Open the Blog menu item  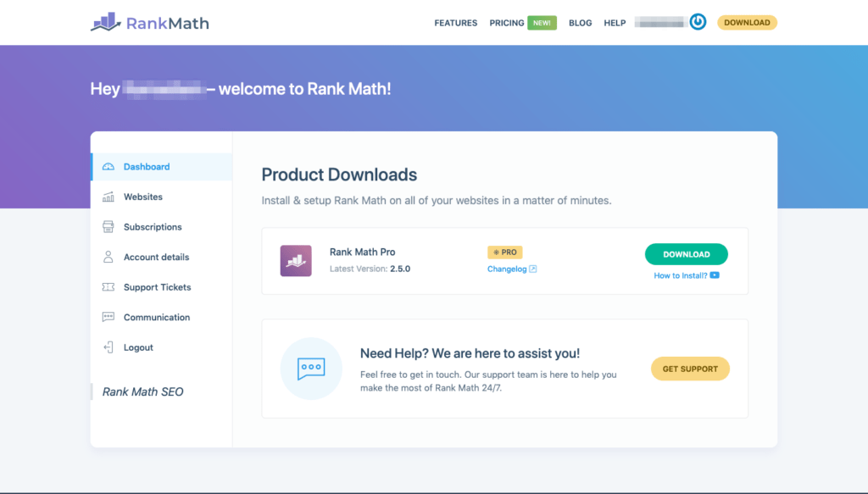(x=580, y=23)
